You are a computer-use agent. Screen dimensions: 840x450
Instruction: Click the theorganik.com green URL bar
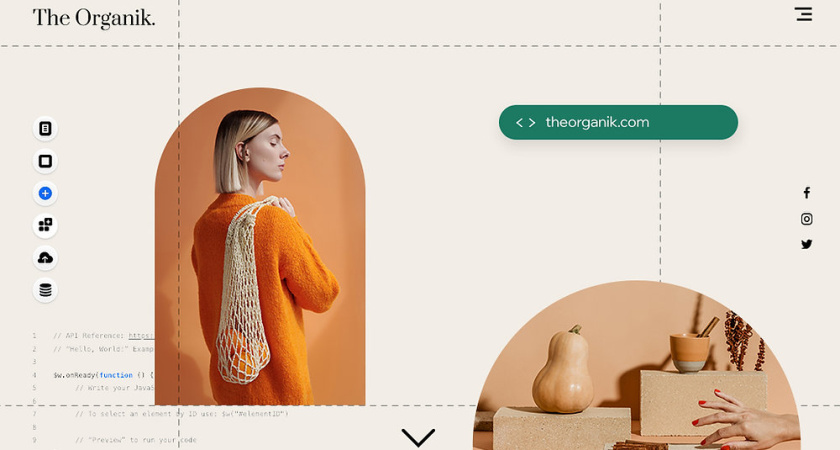[x=618, y=122]
